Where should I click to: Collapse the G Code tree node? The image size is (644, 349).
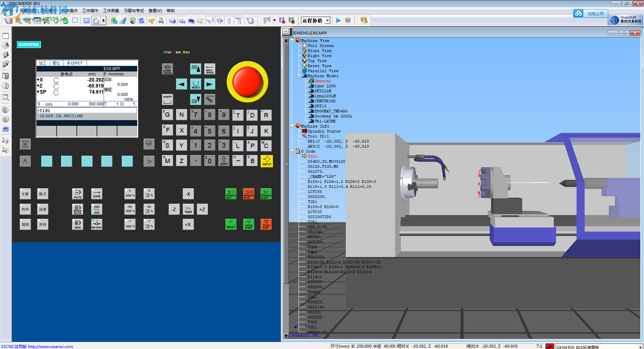[292, 151]
